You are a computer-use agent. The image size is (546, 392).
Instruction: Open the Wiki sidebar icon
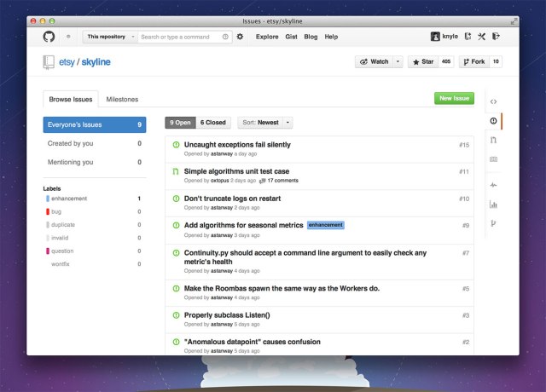tap(493, 159)
